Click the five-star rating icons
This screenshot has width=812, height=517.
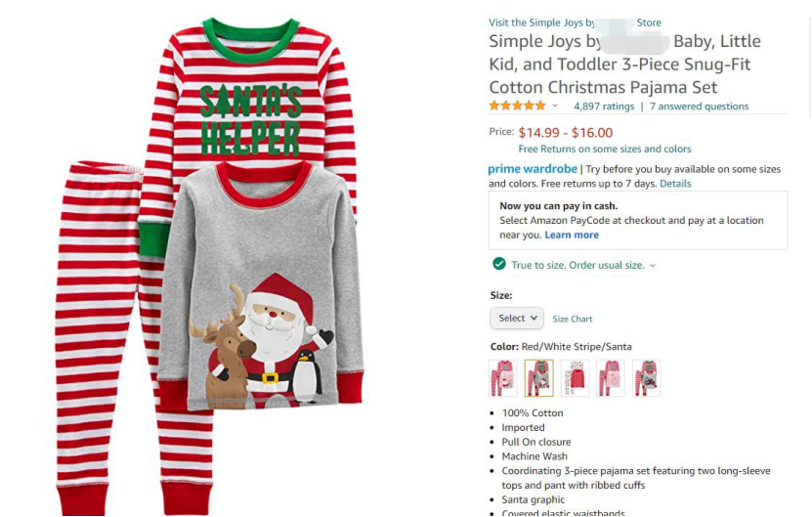(517, 106)
